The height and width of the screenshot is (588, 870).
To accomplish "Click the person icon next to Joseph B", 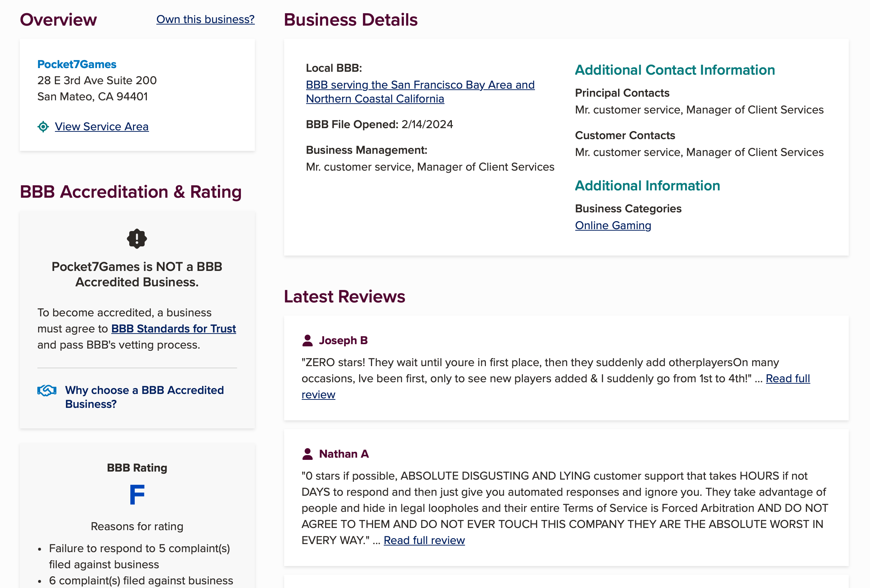I will point(308,340).
